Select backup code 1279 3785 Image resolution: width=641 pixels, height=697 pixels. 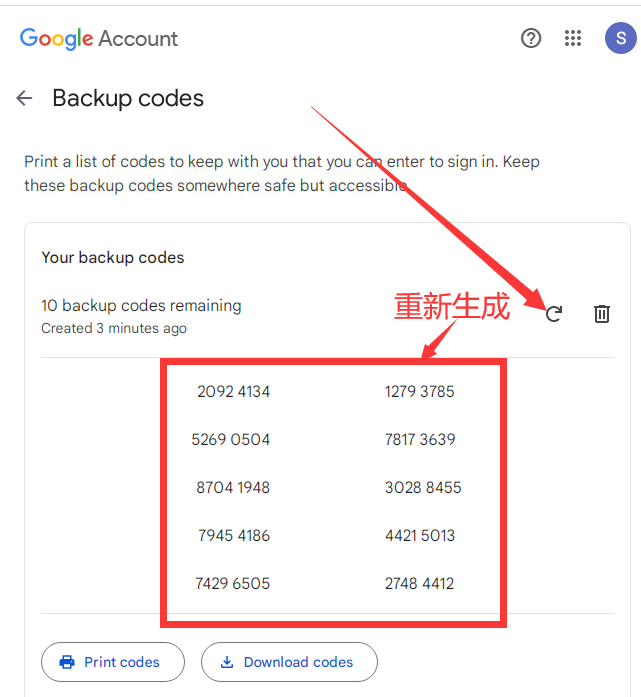click(420, 392)
